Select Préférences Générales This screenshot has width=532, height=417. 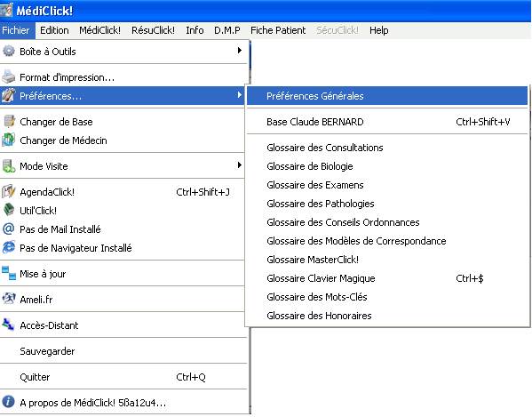pyautogui.click(x=387, y=96)
